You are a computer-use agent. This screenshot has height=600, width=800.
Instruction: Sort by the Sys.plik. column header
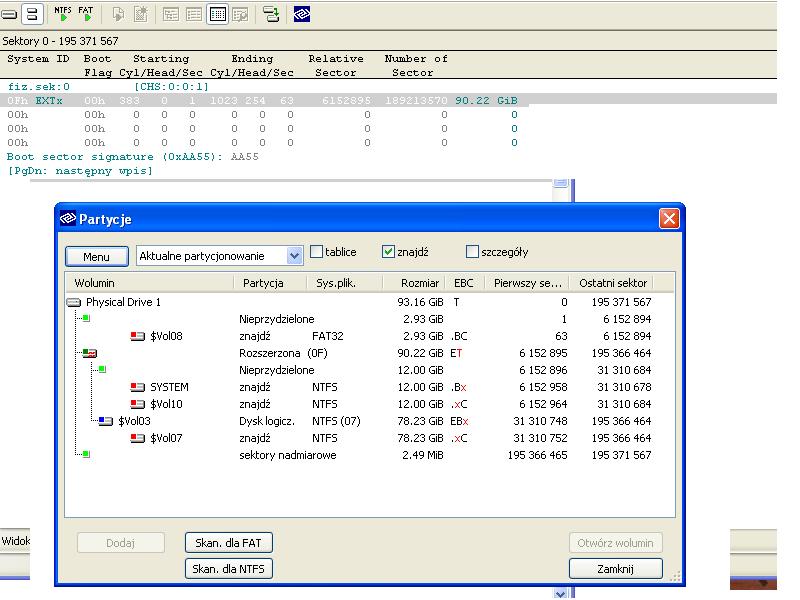[x=345, y=283]
